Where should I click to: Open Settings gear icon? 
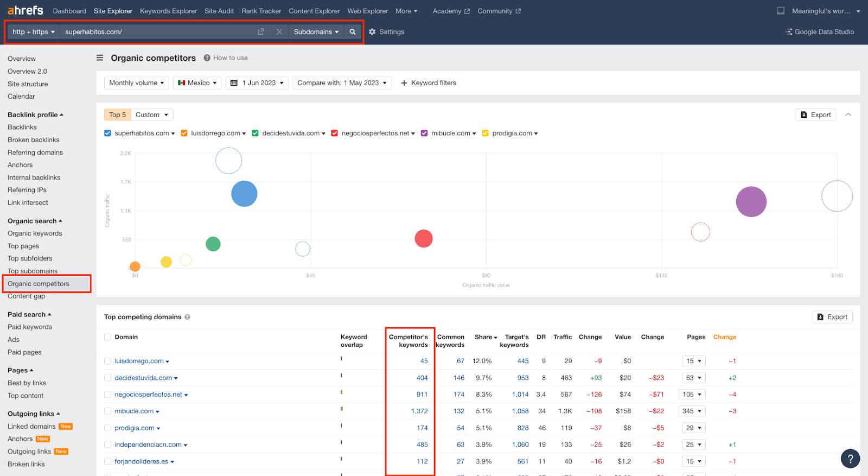372,32
